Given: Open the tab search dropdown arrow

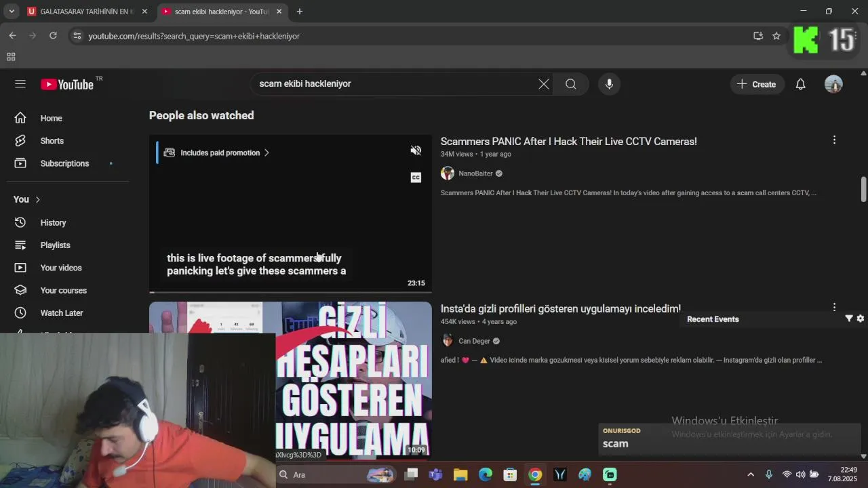Looking at the screenshot, I should [11, 12].
